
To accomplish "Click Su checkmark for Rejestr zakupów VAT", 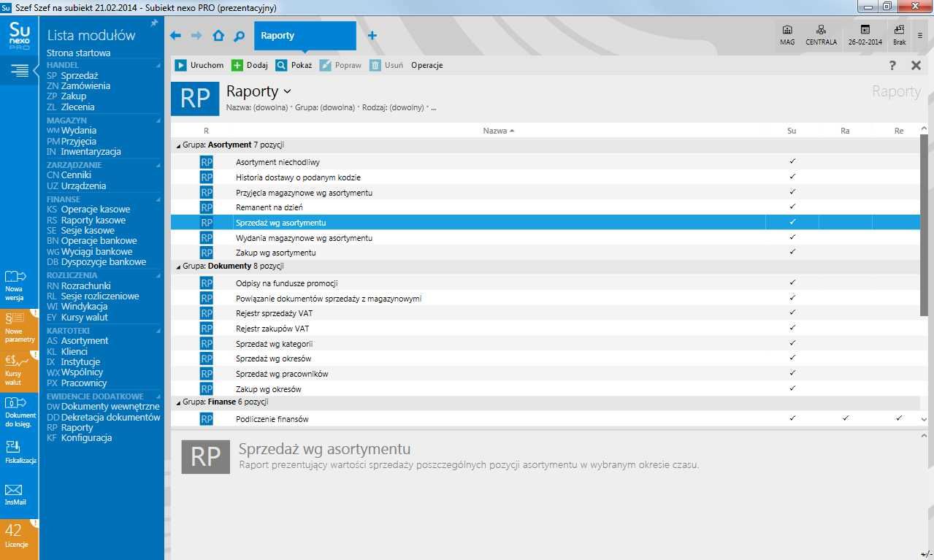I will (x=792, y=328).
